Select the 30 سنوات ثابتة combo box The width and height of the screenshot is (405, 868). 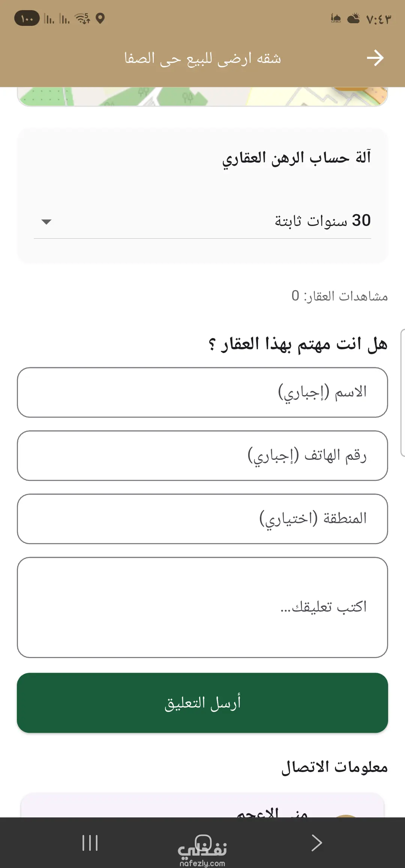click(202, 221)
